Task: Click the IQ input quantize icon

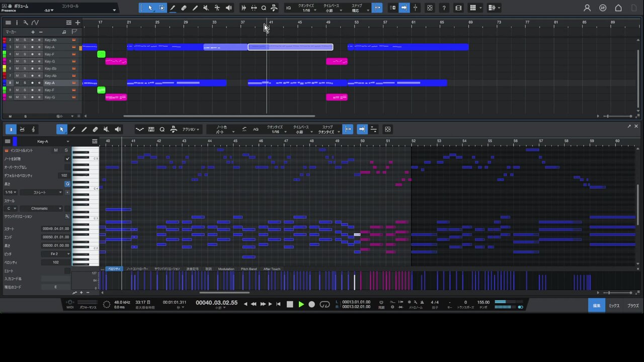Action: tap(288, 8)
